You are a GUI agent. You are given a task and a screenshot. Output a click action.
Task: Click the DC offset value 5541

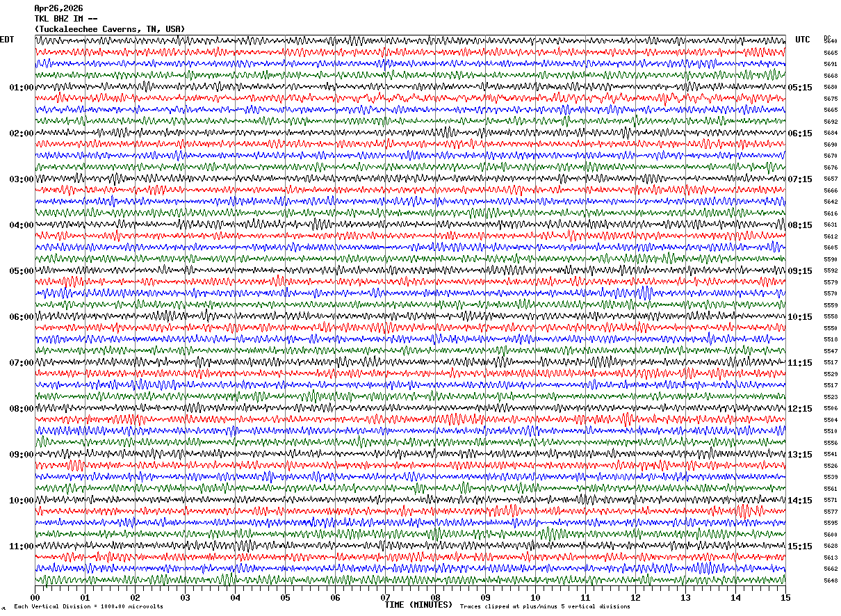(831, 455)
